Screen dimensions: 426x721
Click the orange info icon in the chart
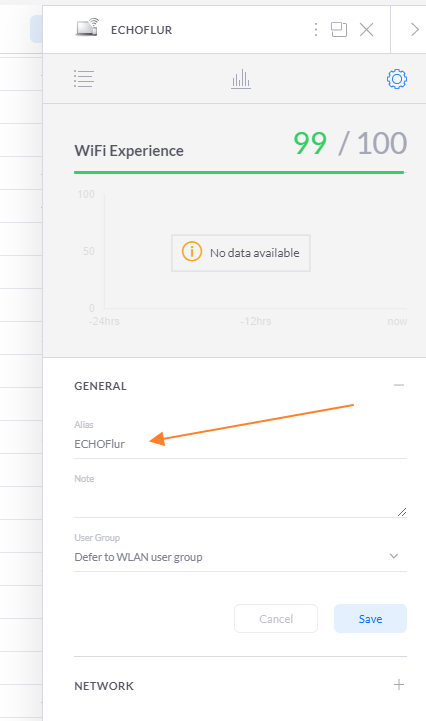tap(192, 252)
